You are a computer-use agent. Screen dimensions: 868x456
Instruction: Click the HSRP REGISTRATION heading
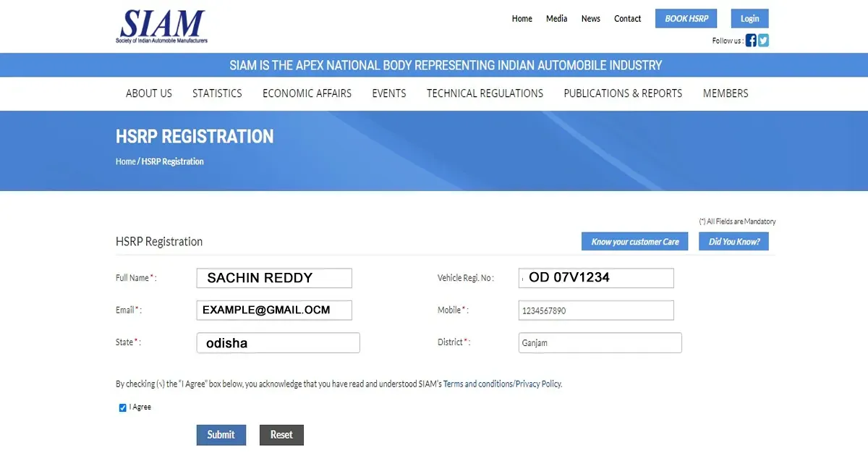pos(195,137)
